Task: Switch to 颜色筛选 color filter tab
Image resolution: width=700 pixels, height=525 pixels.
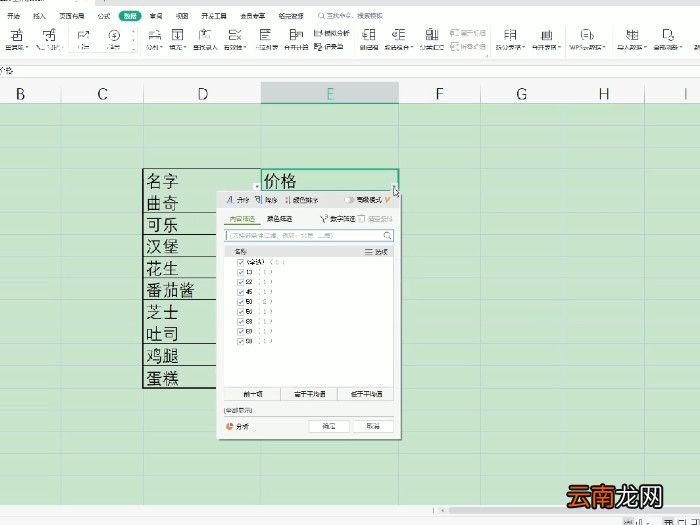Action: tap(279, 219)
